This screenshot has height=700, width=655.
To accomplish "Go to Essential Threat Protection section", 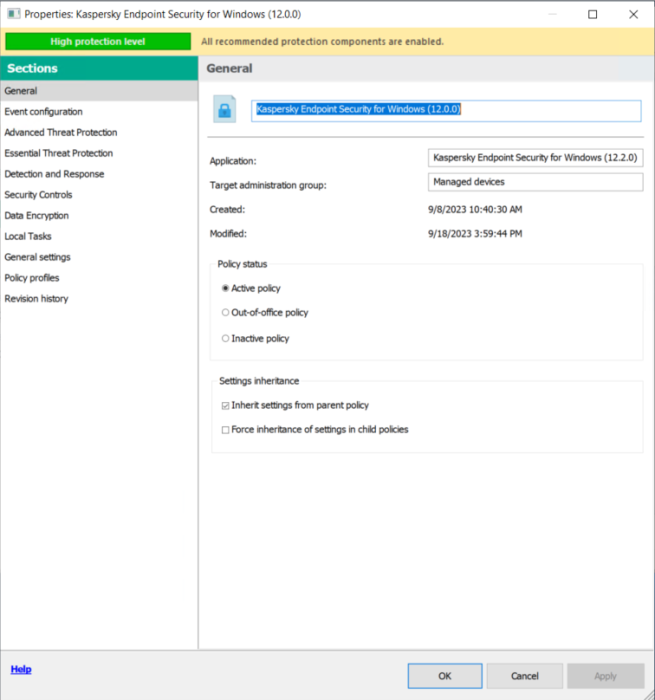I will (99, 153).
